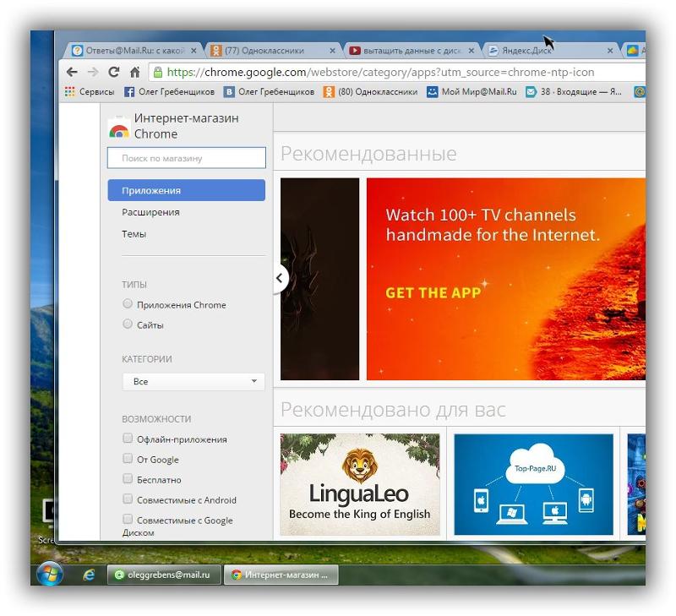This screenshot has height=616, width=676.
Task: Click GET THE APP on banner
Action: (433, 292)
